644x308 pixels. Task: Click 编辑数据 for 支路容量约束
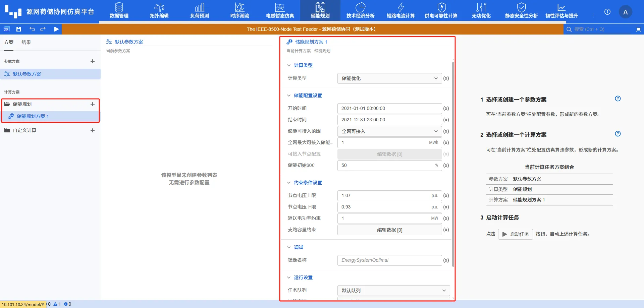(389, 230)
